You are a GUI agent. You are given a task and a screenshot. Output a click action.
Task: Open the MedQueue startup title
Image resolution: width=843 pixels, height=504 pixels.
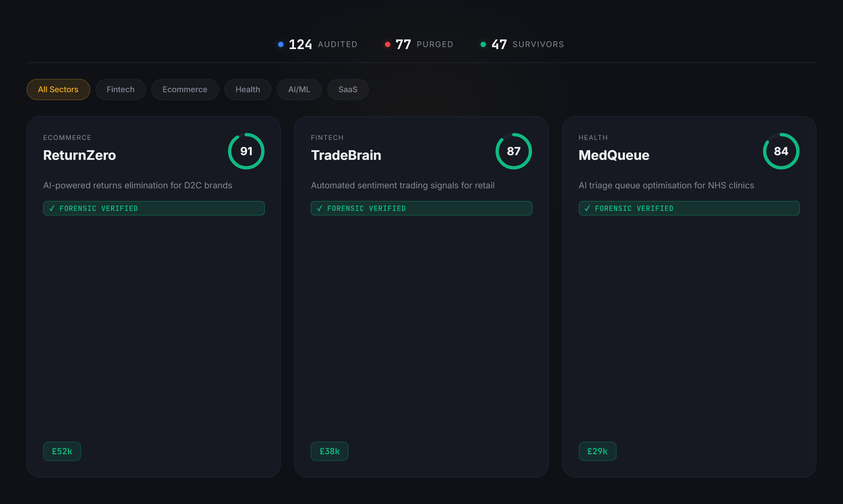coord(614,155)
